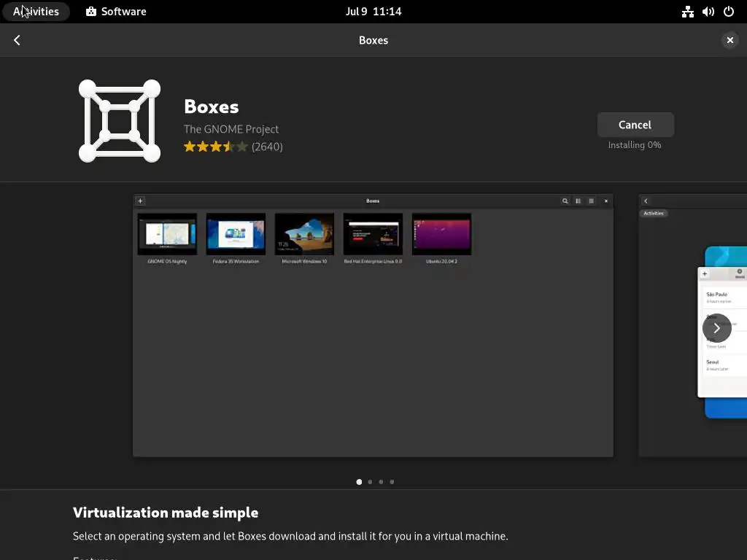Open the clock showing Jul 9 11:14
Screen dimensions: 747x560
pos(373,12)
